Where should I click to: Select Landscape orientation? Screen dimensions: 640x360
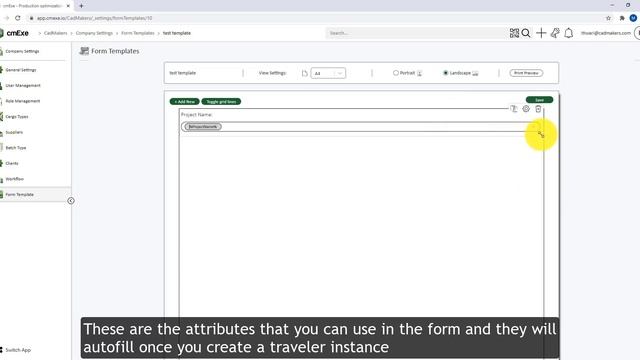(x=446, y=73)
